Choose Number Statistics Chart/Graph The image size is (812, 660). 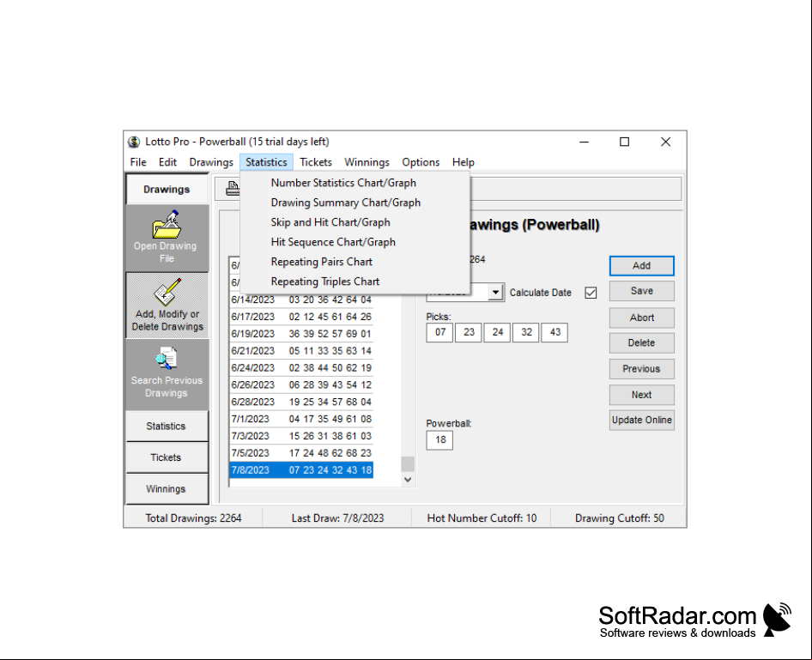click(355, 183)
